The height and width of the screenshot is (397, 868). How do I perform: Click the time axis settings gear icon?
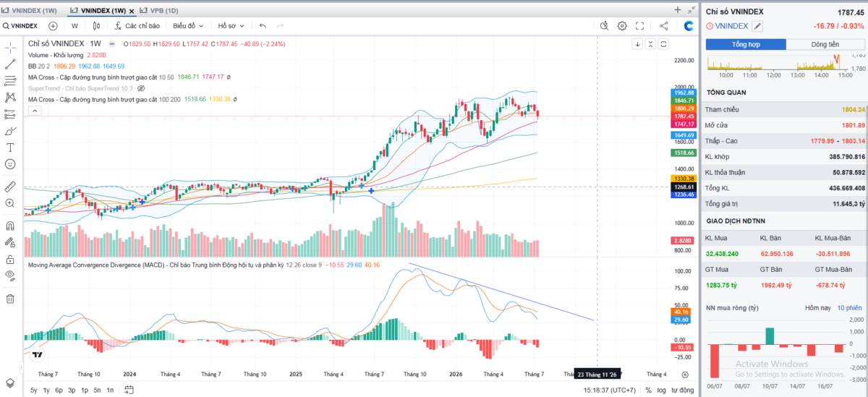pyautogui.click(x=684, y=374)
